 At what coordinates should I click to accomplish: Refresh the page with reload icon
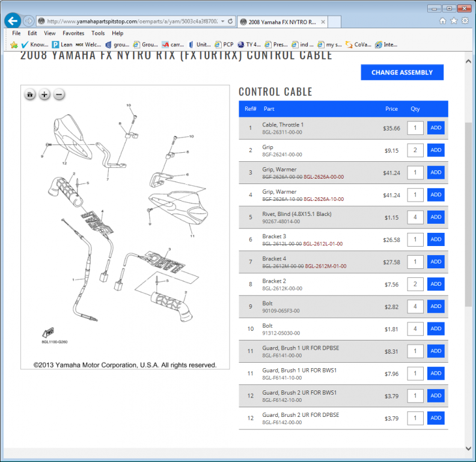coord(230,21)
